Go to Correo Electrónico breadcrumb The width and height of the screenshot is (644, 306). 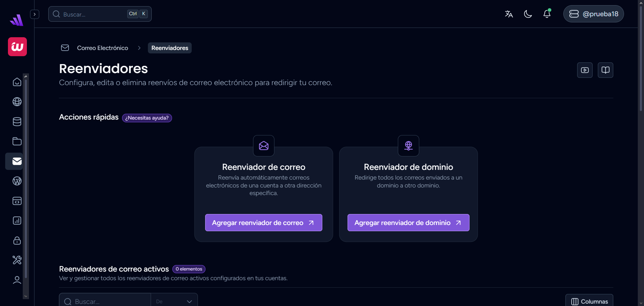tap(102, 48)
